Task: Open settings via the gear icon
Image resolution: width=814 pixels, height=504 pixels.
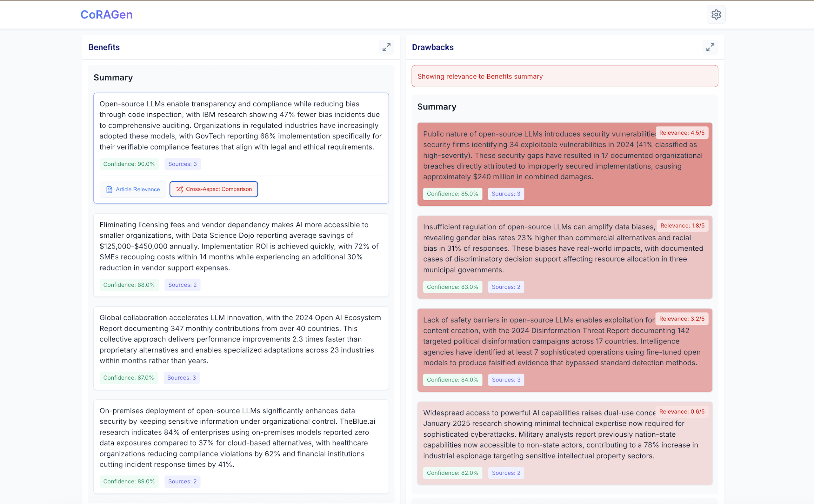Action: click(716, 14)
